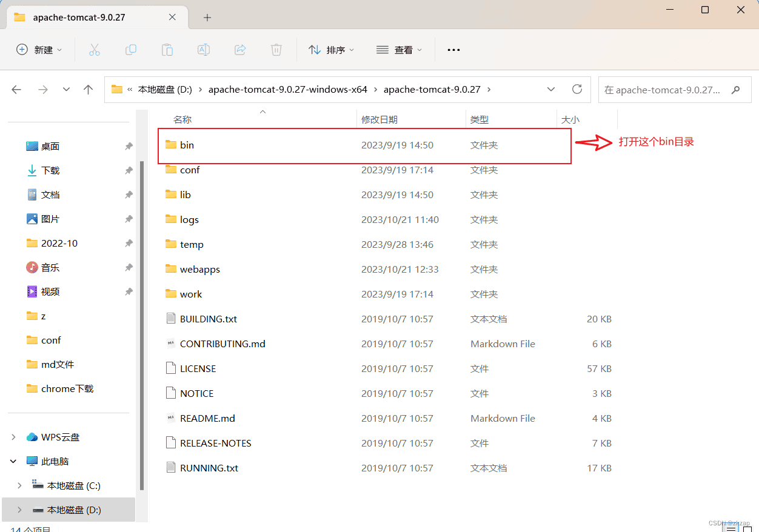The image size is (759, 532).
Task: Add a new tab with plus button
Action: point(207,17)
